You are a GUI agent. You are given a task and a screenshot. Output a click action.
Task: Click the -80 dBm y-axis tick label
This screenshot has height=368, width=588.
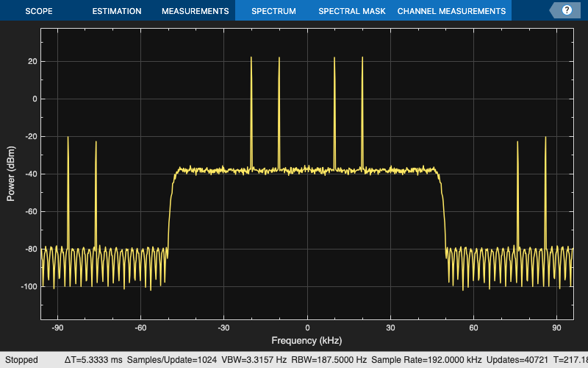31,249
